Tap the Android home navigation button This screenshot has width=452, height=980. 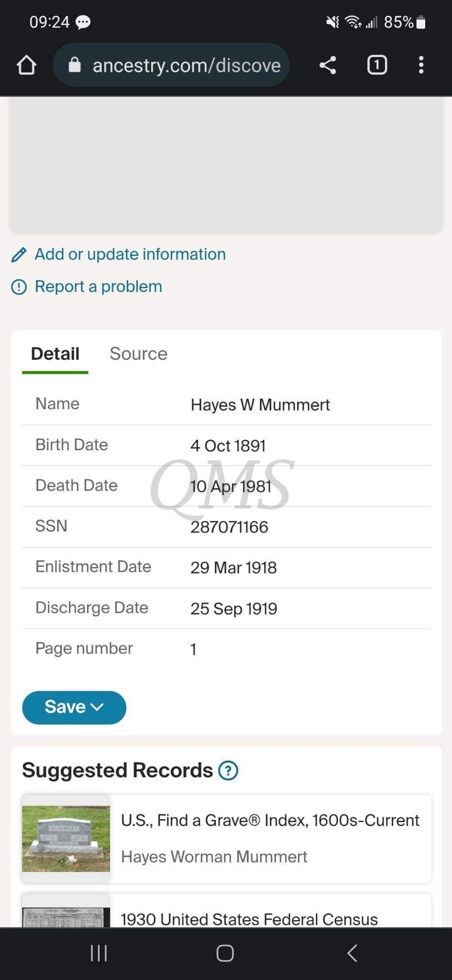pos(225,953)
